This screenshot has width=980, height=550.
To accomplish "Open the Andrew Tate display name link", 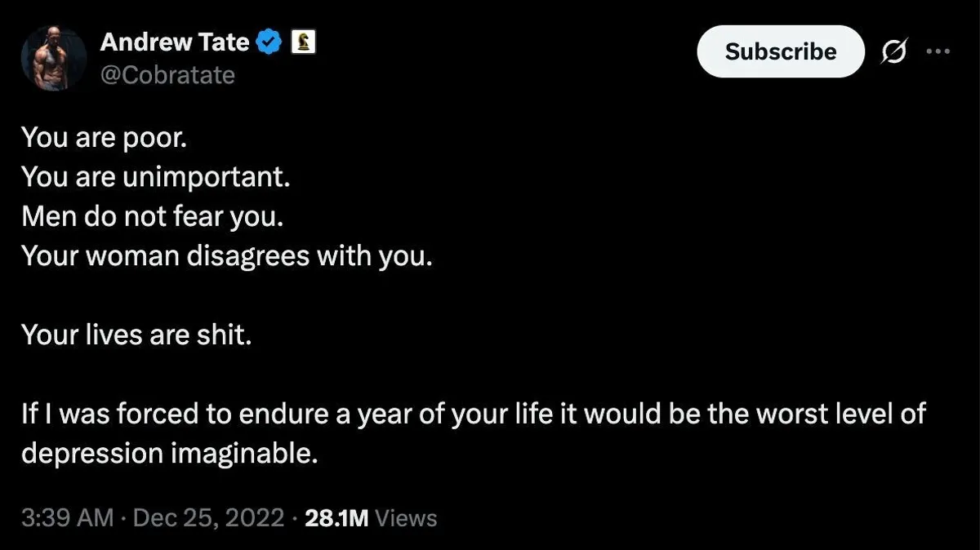I will point(175,42).
